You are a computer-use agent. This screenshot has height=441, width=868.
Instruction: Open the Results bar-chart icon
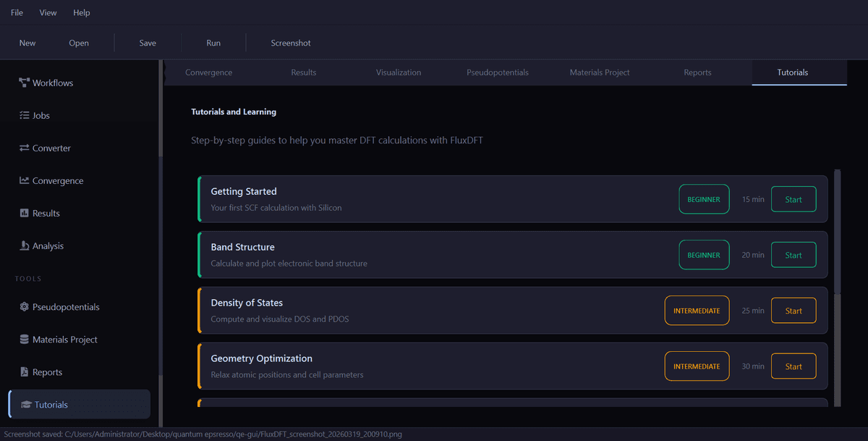tap(24, 213)
